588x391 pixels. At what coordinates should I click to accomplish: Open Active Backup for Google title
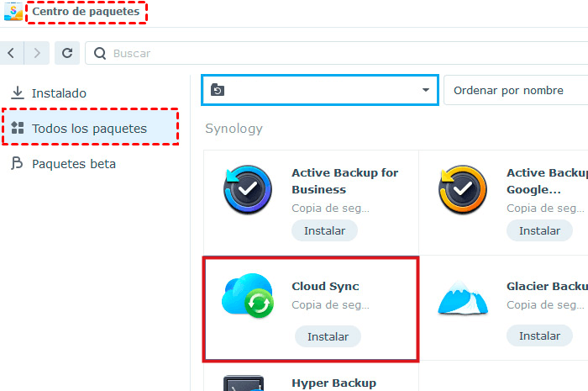[x=547, y=181]
